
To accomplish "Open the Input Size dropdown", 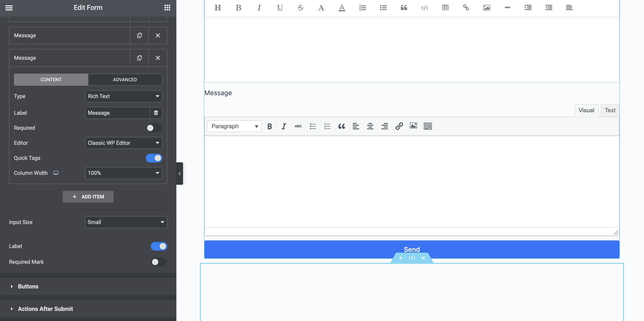I will tap(126, 222).
